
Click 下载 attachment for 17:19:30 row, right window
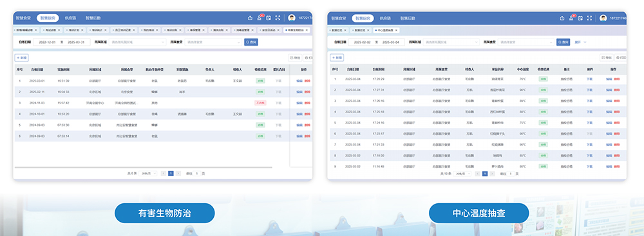[589, 156]
